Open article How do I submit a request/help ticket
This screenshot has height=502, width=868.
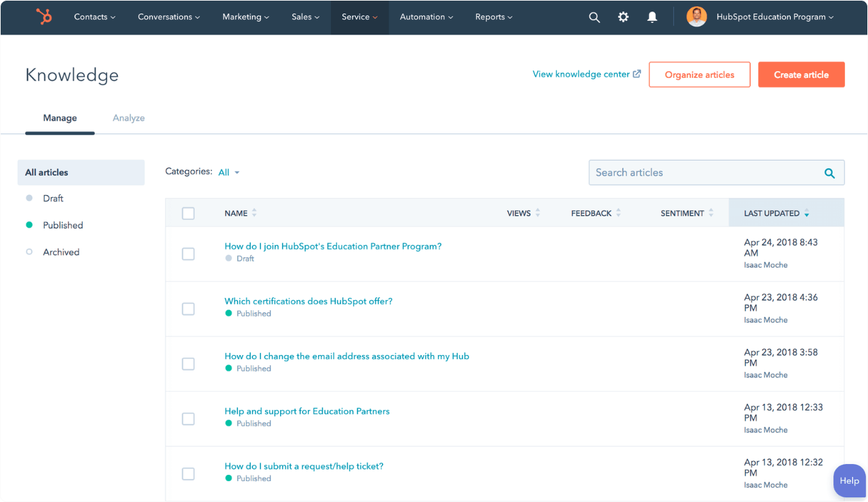pyautogui.click(x=304, y=465)
